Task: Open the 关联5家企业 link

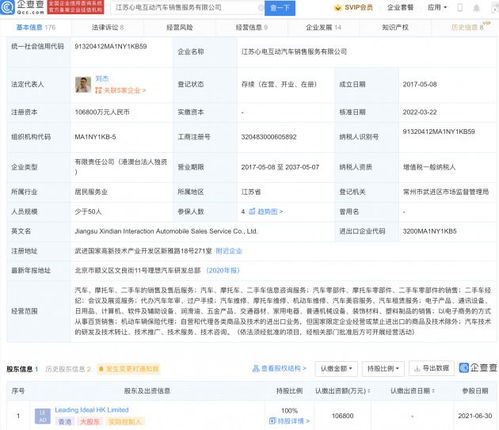Action: point(121,90)
